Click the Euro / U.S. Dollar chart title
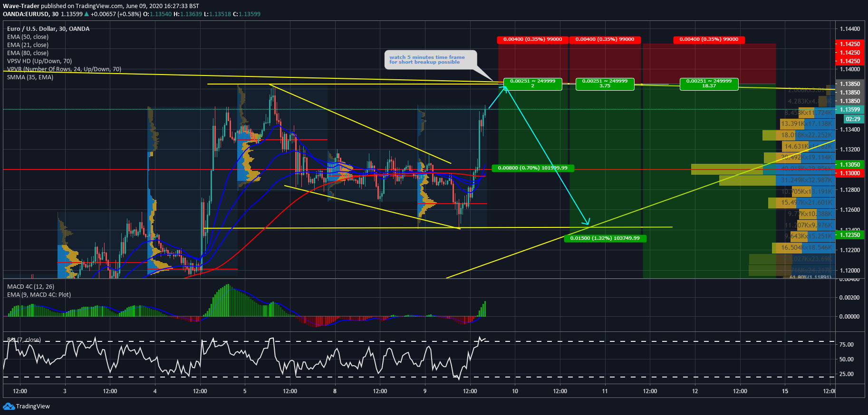Image resolution: width=868 pixels, height=415 pixels. tap(48, 29)
